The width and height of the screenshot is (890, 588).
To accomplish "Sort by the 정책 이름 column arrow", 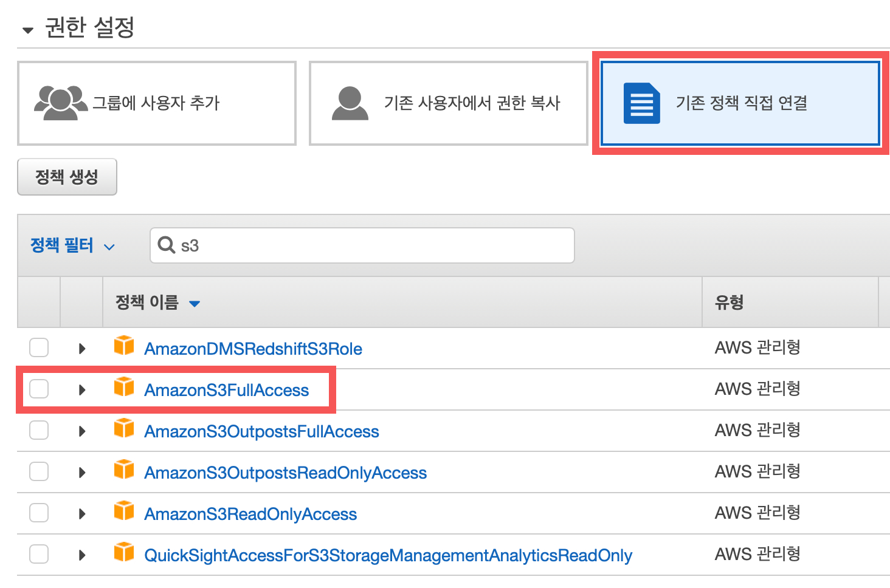I will (x=195, y=304).
